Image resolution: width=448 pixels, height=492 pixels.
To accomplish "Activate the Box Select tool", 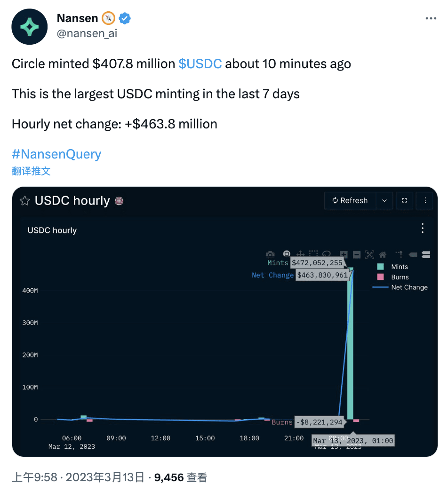I will click(314, 254).
